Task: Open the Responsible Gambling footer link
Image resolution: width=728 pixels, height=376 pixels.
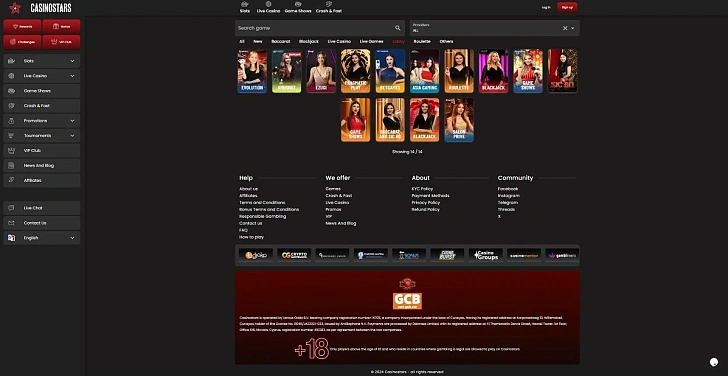Action: (262, 216)
